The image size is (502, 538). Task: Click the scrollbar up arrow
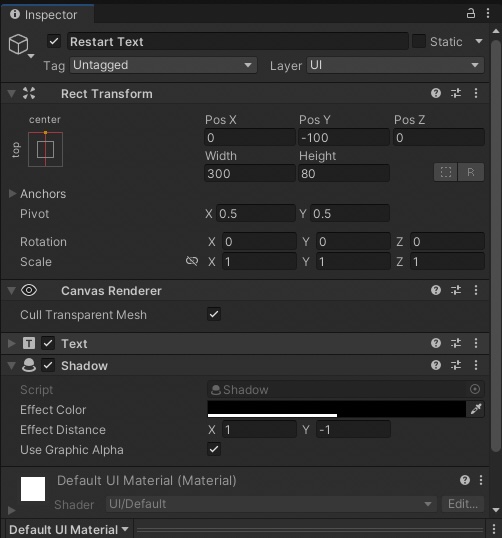495,31
